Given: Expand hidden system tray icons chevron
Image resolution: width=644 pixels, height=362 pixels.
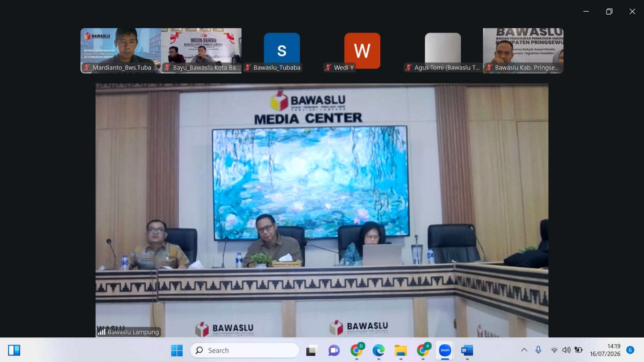Looking at the screenshot, I should 524,350.
